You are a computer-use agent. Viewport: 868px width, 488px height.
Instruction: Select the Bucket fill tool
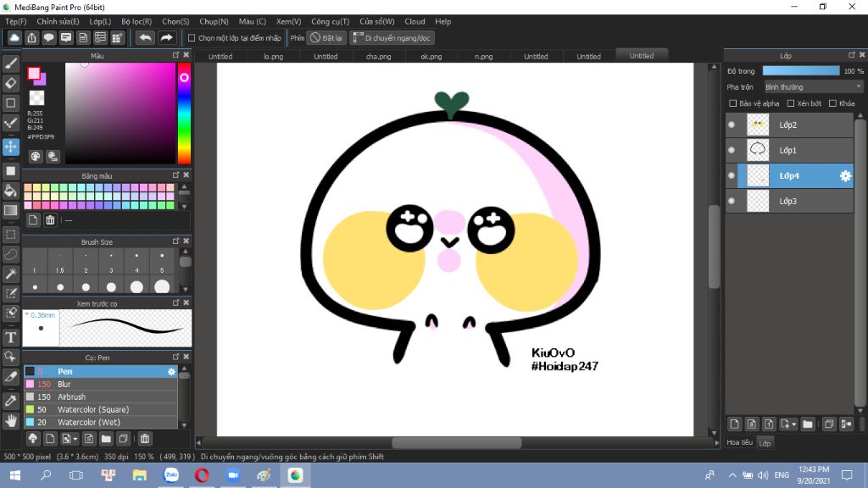coord(10,191)
